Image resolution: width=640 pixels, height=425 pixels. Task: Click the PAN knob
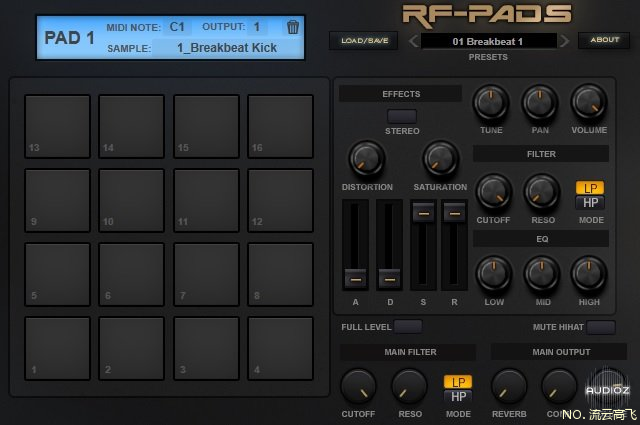pos(540,102)
